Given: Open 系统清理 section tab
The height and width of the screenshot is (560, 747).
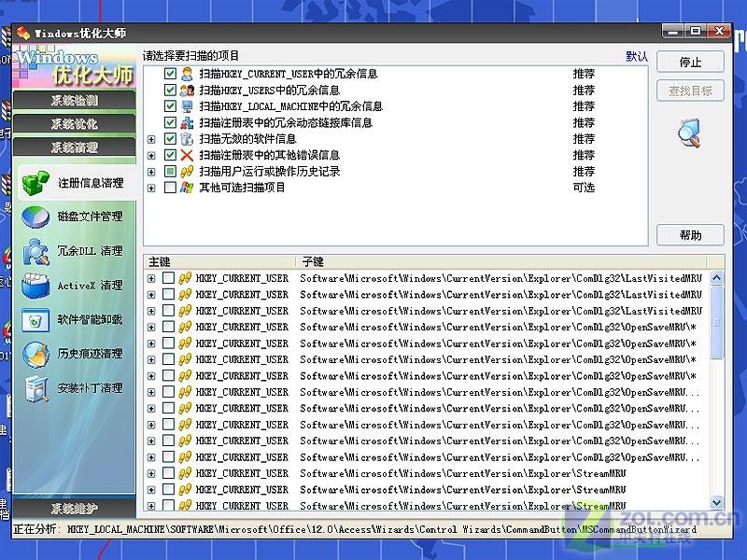Looking at the screenshot, I should point(75,147).
